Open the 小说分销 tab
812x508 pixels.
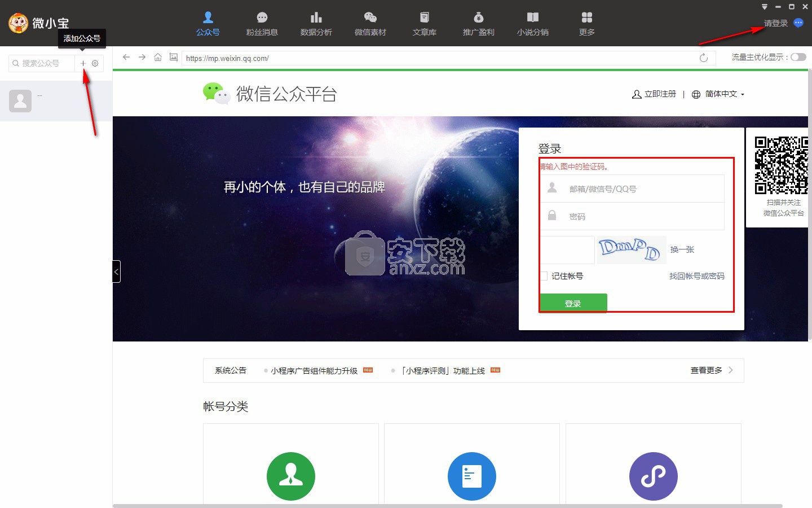click(x=533, y=24)
